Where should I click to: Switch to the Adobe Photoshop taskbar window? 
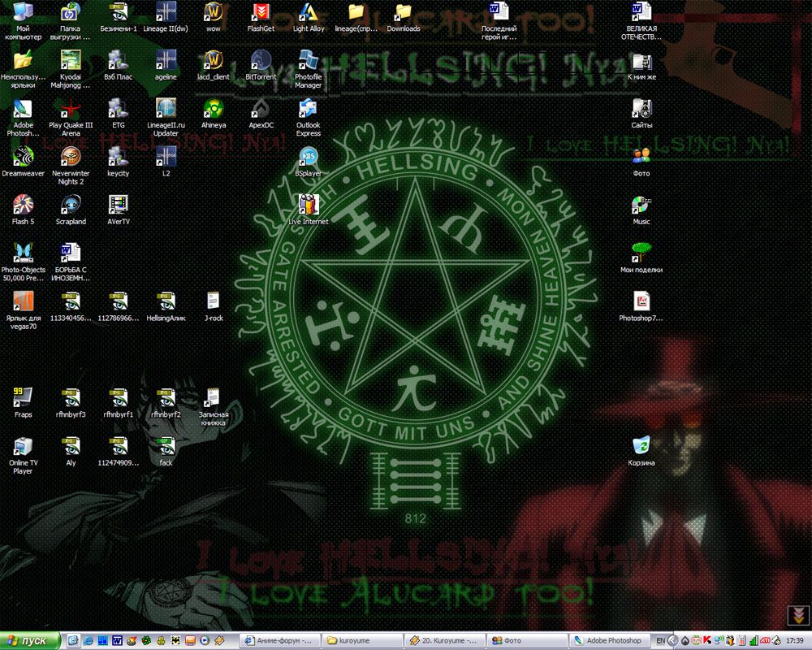coord(609,641)
